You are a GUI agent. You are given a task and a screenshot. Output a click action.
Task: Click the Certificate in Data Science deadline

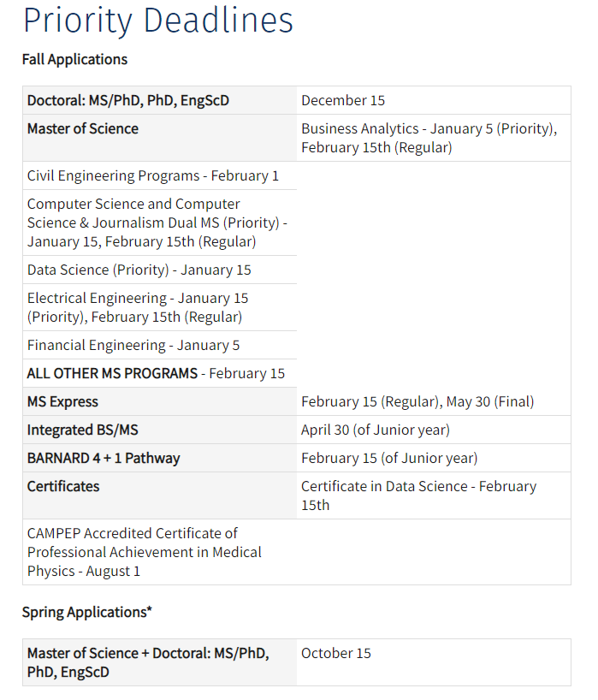[418, 495]
